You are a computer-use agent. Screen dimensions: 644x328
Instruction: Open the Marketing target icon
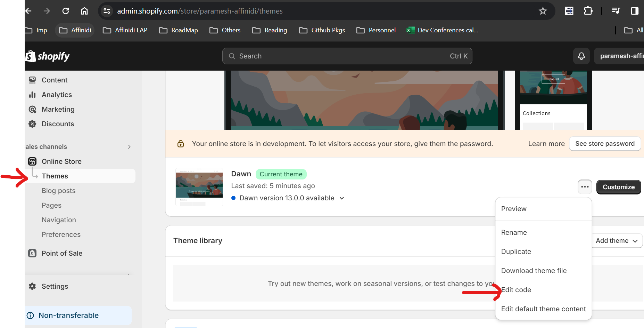[32, 109]
